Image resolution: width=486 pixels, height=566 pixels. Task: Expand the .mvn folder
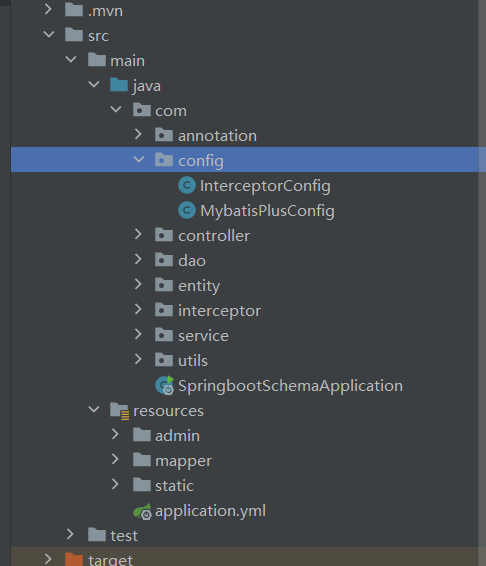pyautogui.click(x=48, y=9)
